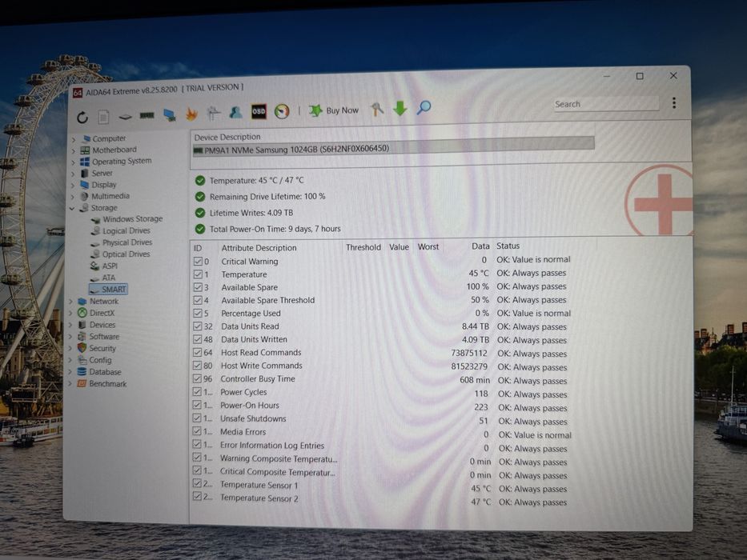This screenshot has height=560, width=747.
Task: Toggle the Temperature Sensor 2 checkbox
Action: click(197, 496)
